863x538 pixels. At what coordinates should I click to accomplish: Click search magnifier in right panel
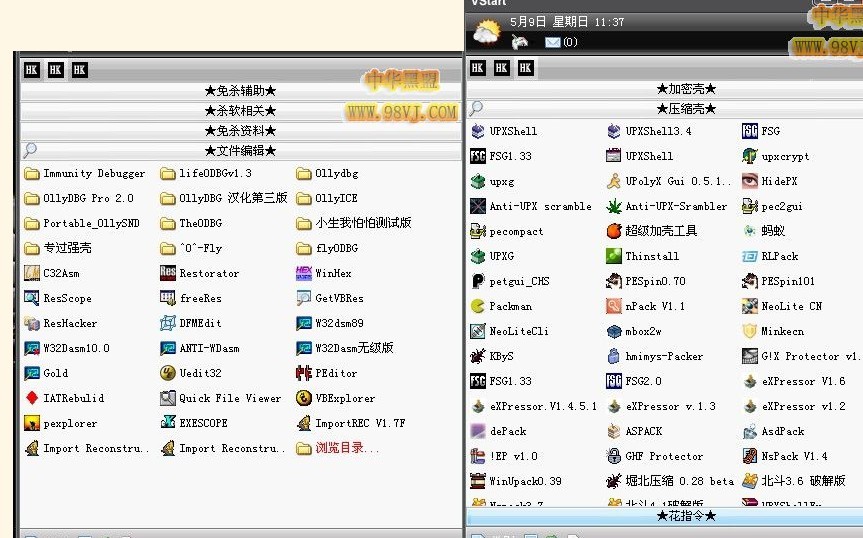[476, 108]
